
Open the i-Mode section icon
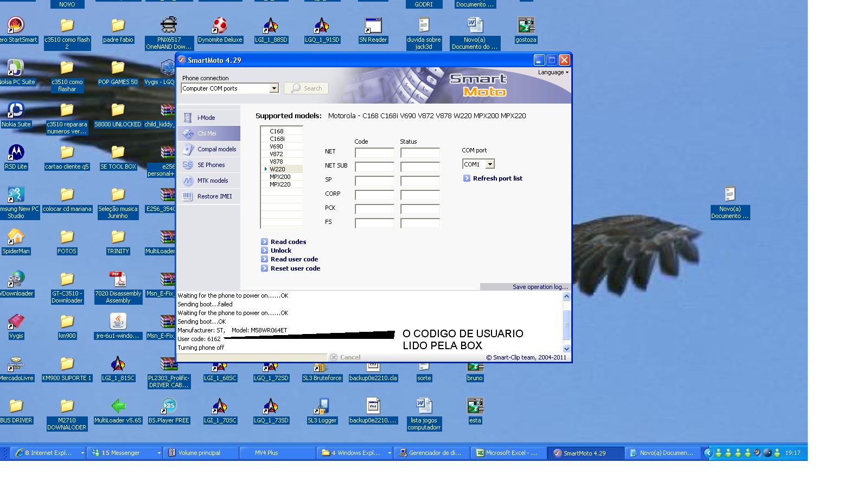click(188, 118)
